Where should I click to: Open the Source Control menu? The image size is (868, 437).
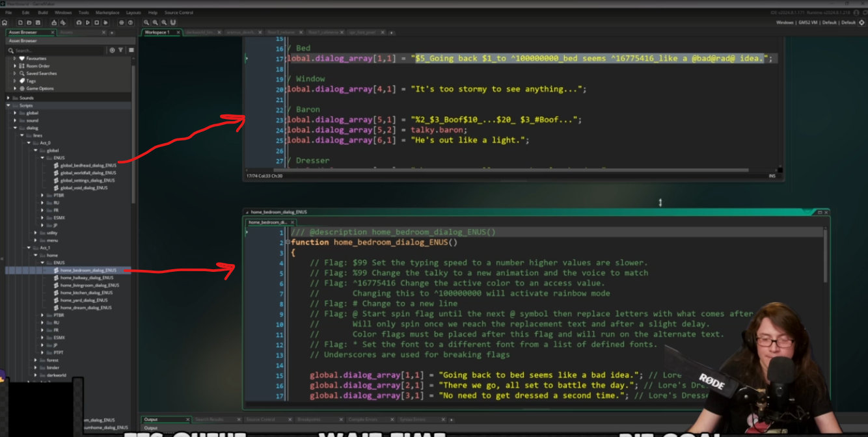(179, 12)
